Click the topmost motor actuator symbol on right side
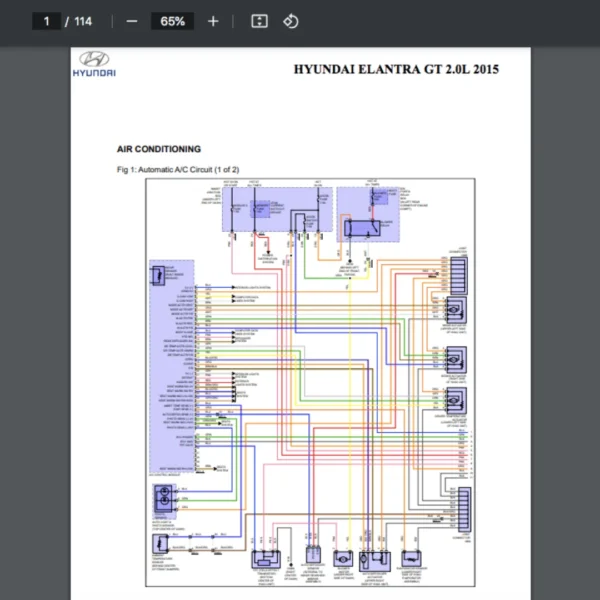This screenshot has height=600, width=600. pos(456,308)
